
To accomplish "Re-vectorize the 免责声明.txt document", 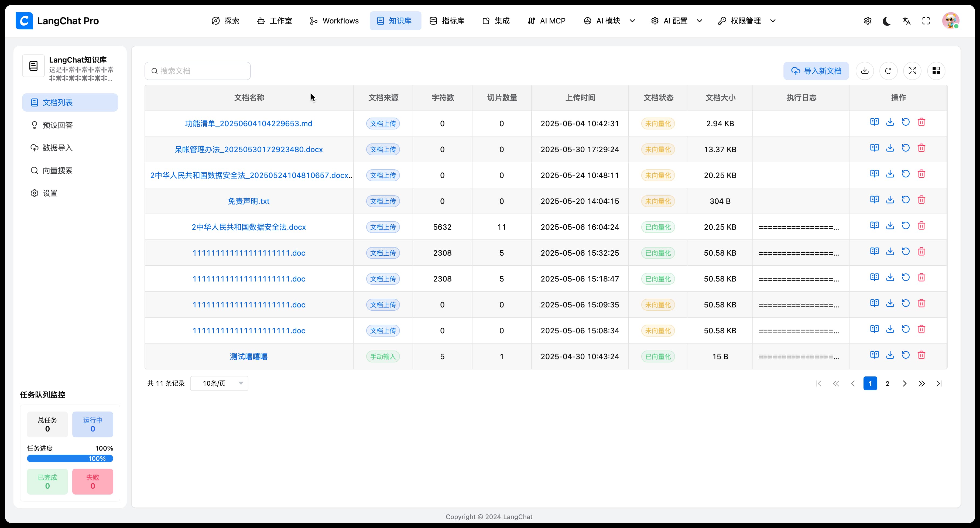I will point(906,199).
